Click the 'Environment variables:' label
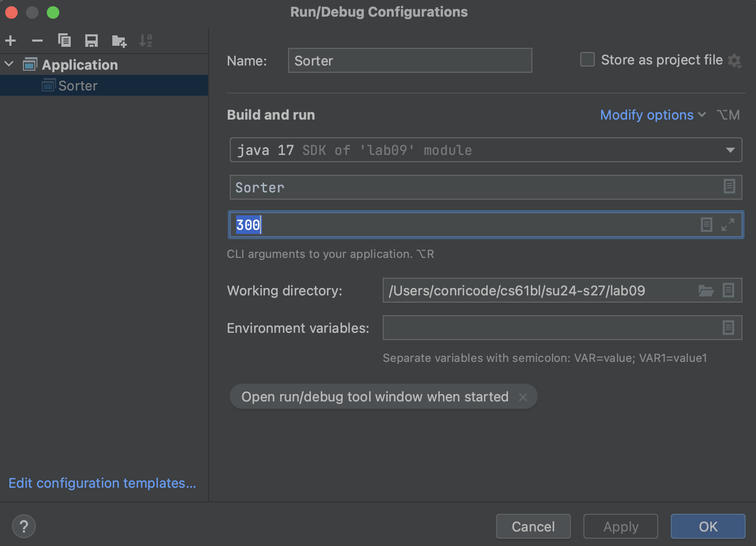 298,328
